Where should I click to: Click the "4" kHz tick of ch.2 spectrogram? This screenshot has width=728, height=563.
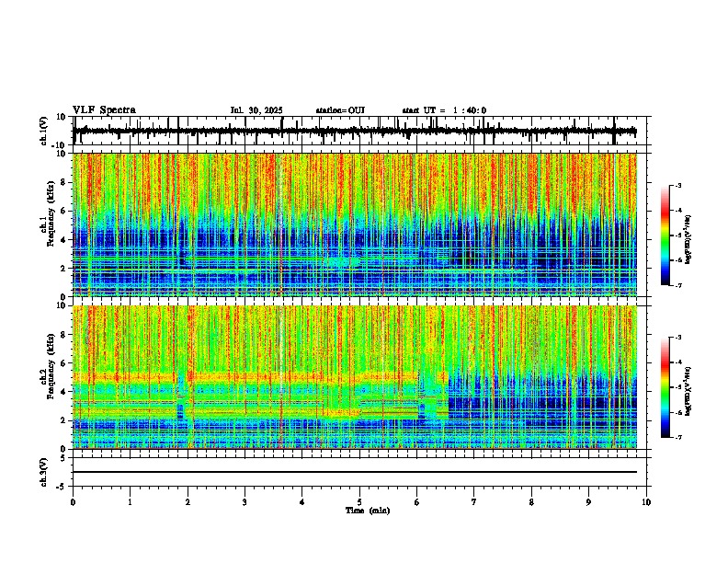tap(64, 392)
